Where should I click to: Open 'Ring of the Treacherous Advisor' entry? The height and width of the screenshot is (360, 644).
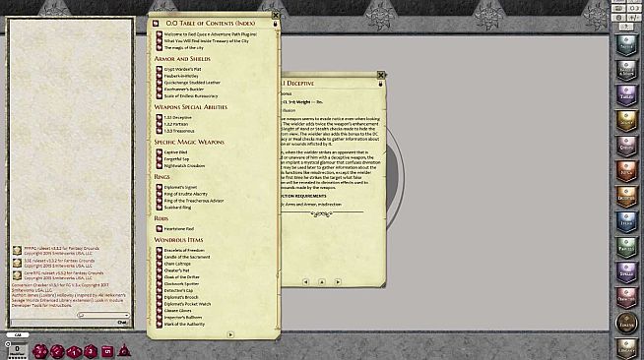(x=194, y=201)
